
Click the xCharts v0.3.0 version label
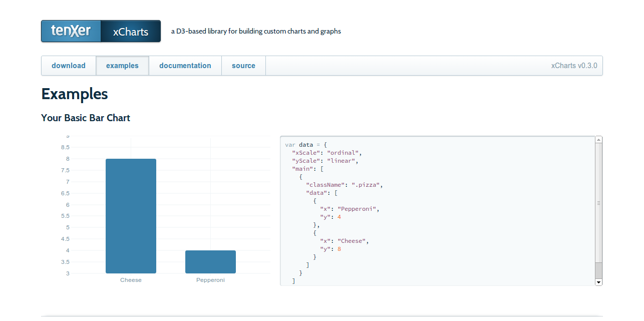pyautogui.click(x=574, y=66)
